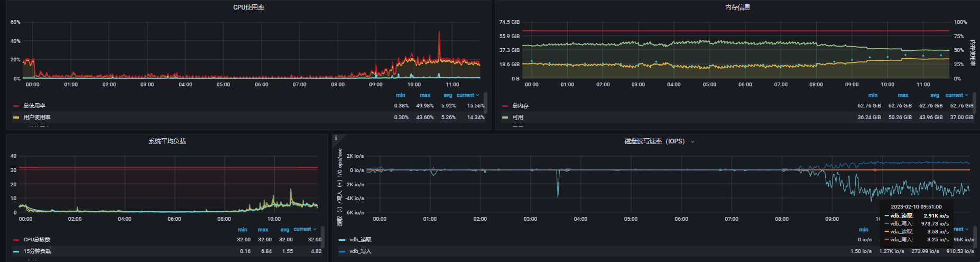
Task: Click min header in CPU使用率 legend
Action: [x=401, y=95]
